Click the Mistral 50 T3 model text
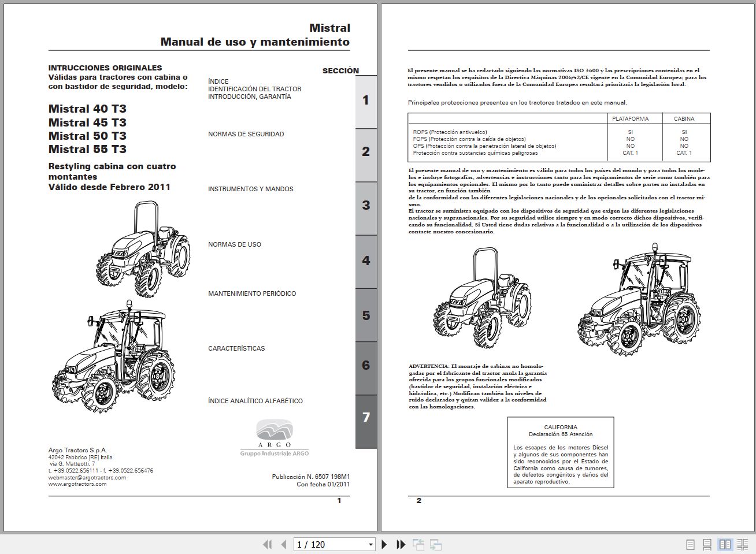Image resolution: width=756 pixels, height=554 pixels. 87,136
